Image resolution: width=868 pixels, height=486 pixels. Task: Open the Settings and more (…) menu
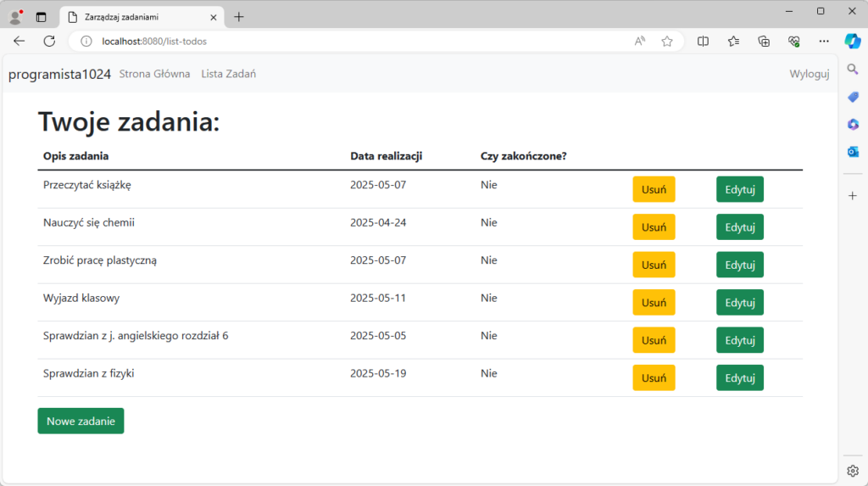(x=824, y=41)
